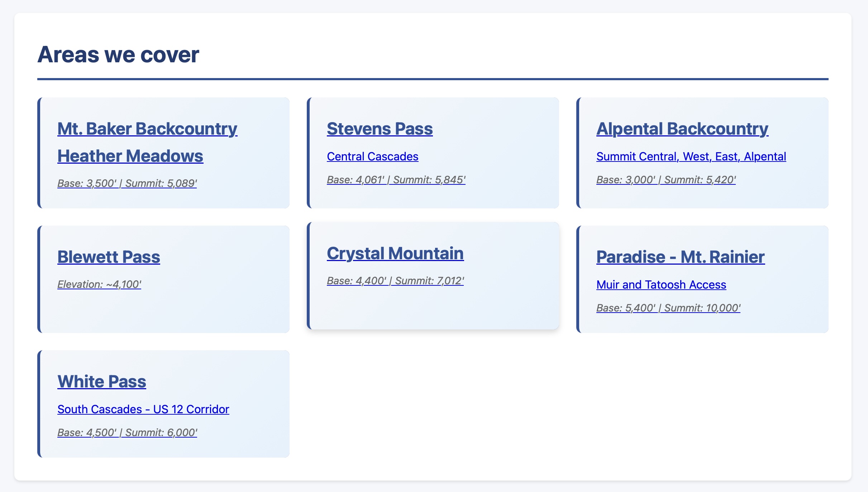Open the Paradise - Mt. Rainier link
868x492 pixels.
click(681, 257)
